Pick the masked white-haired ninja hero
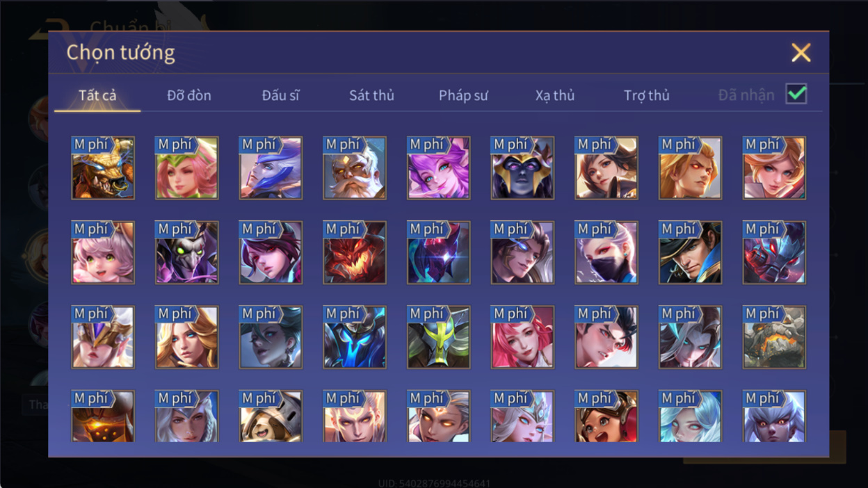Image resolution: width=868 pixels, height=488 pixels. click(x=606, y=253)
